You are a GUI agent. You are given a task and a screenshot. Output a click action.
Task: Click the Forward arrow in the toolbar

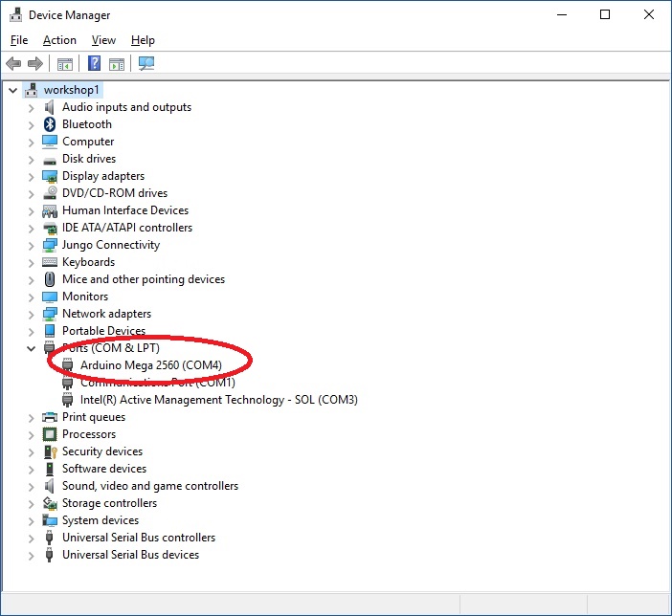(x=35, y=64)
